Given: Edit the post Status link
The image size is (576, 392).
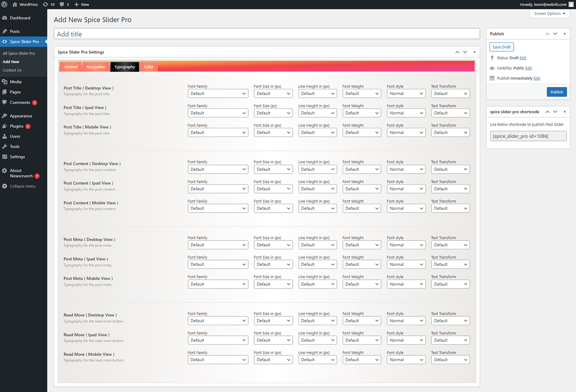Looking at the screenshot, I should coord(523,58).
